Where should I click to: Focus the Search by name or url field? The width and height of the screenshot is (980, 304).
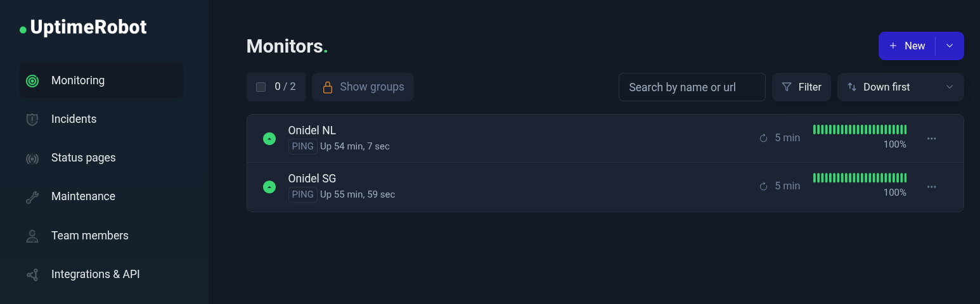pyautogui.click(x=692, y=87)
